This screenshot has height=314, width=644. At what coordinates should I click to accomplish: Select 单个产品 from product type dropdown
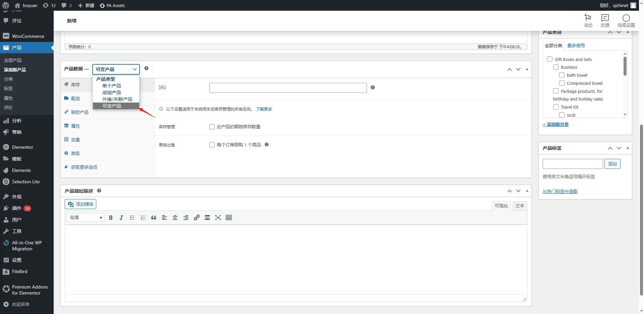(x=112, y=86)
